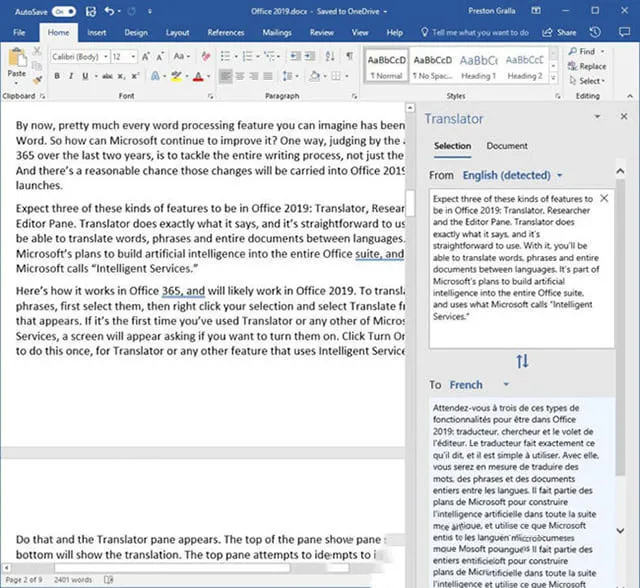Select the Selection tab in Translator
This screenshot has width=640, height=588.
click(x=452, y=146)
